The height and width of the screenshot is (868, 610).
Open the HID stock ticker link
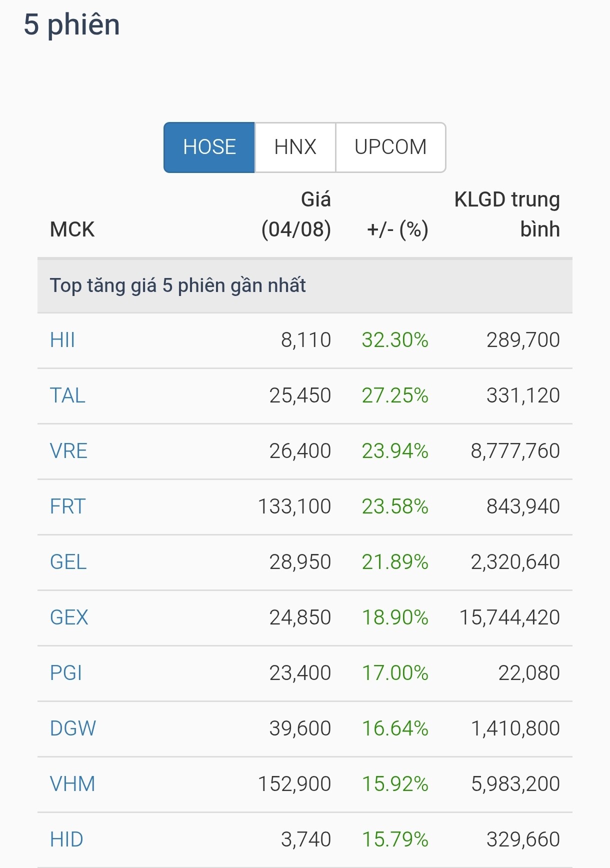[x=66, y=839]
